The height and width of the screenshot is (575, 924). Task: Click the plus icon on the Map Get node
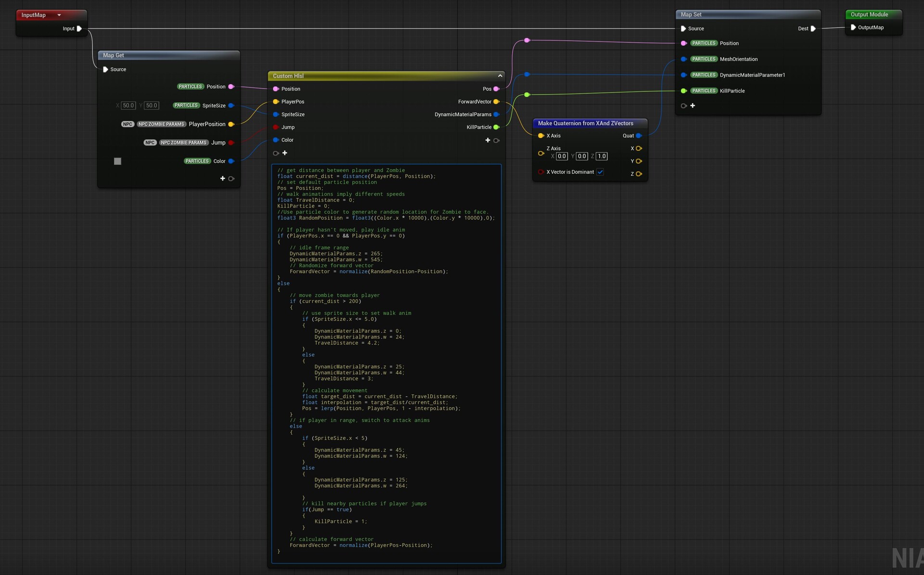point(223,178)
